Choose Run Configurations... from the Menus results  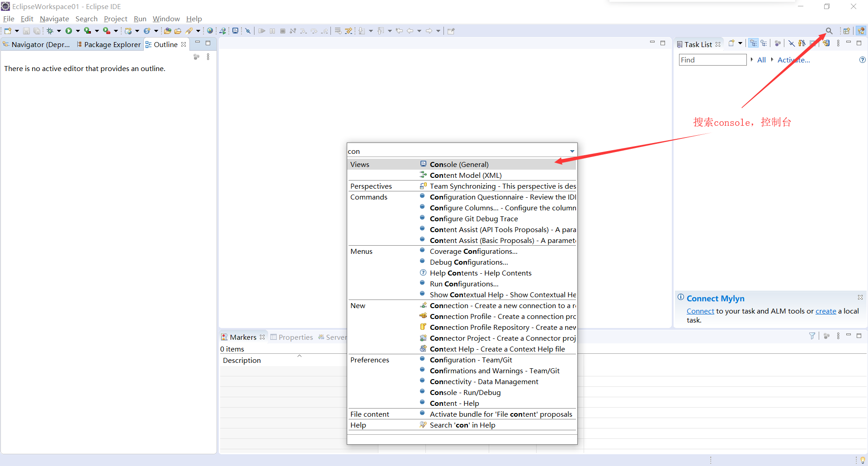464,284
